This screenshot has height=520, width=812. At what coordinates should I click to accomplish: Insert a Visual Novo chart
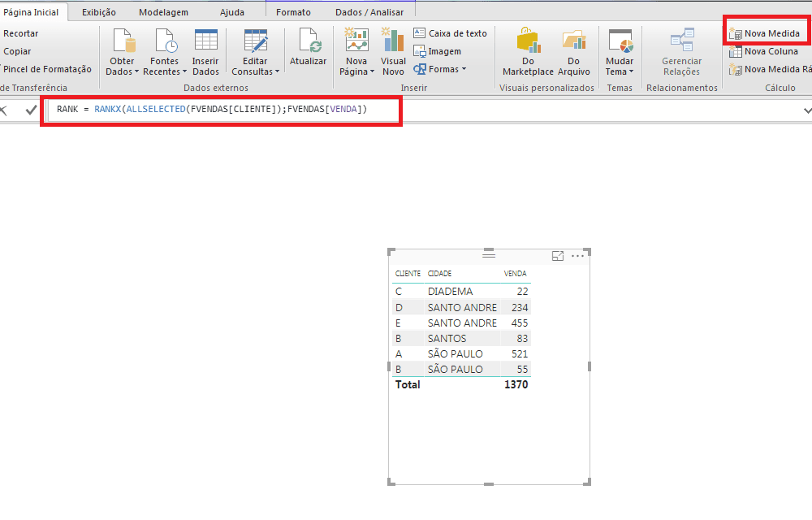(393, 52)
